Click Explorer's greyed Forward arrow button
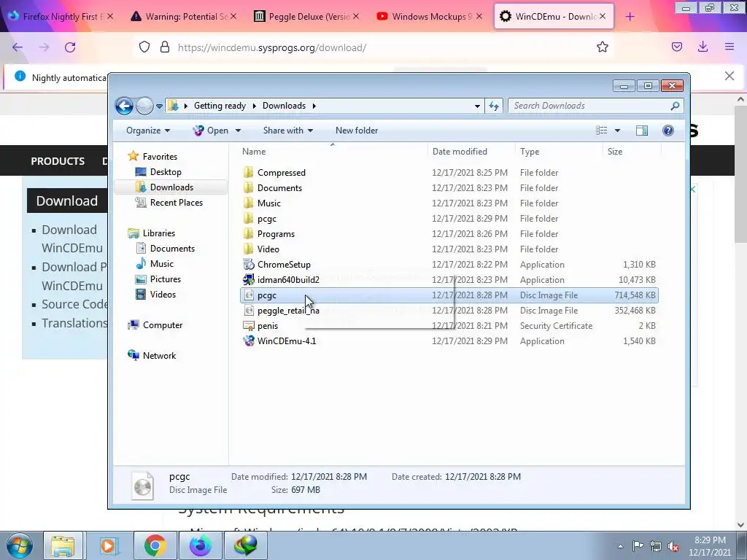The width and height of the screenshot is (747, 560). coord(144,106)
